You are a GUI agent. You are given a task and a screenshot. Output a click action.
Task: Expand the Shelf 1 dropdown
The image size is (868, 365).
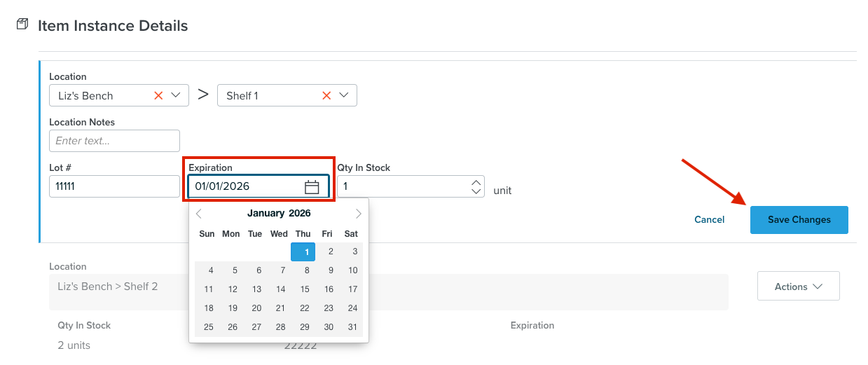(x=344, y=95)
